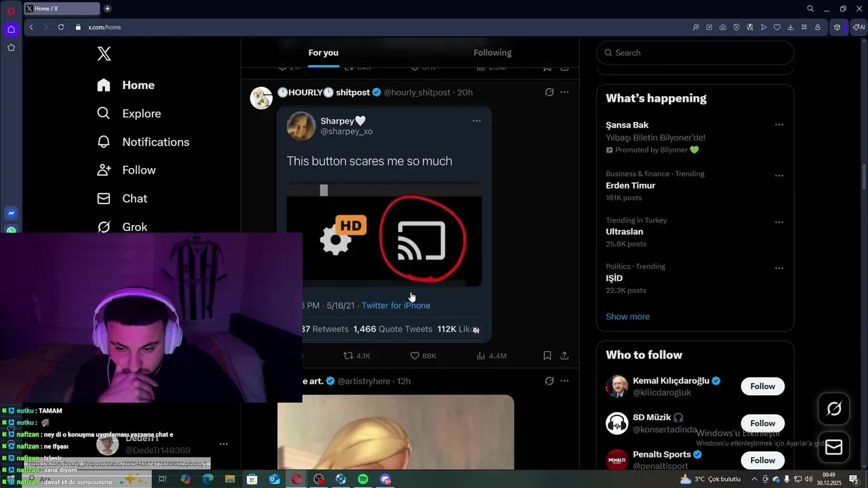Follow 8D Müzik account
Image resolution: width=868 pixels, height=488 pixels.
click(x=763, y=423)
